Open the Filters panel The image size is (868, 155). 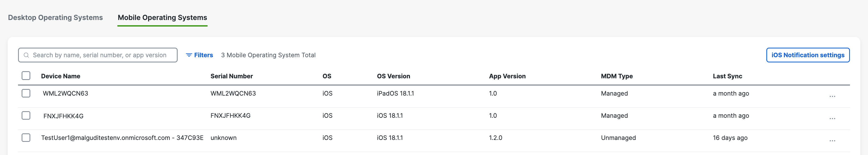200,55
